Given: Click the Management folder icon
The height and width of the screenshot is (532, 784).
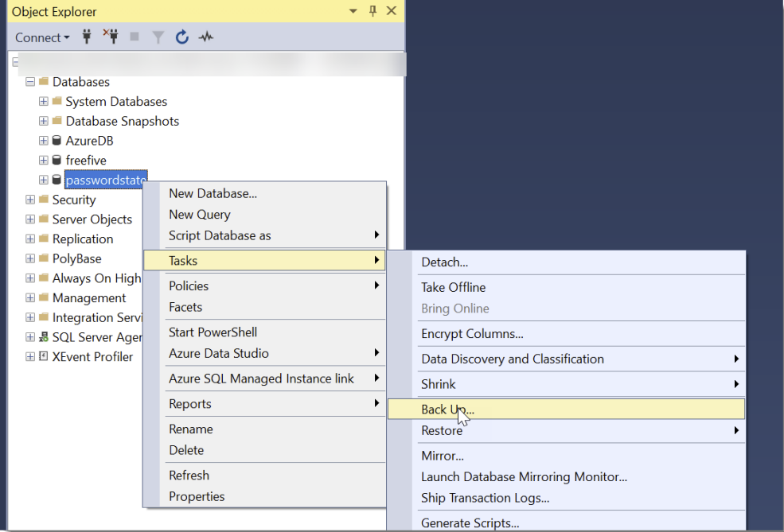Looking at the screenshot, I should 44,297.
